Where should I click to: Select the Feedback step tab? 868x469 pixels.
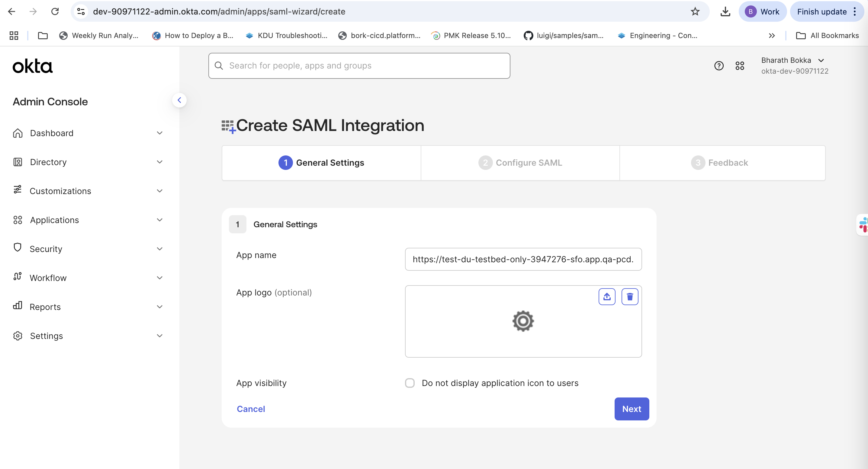point(719,163)
